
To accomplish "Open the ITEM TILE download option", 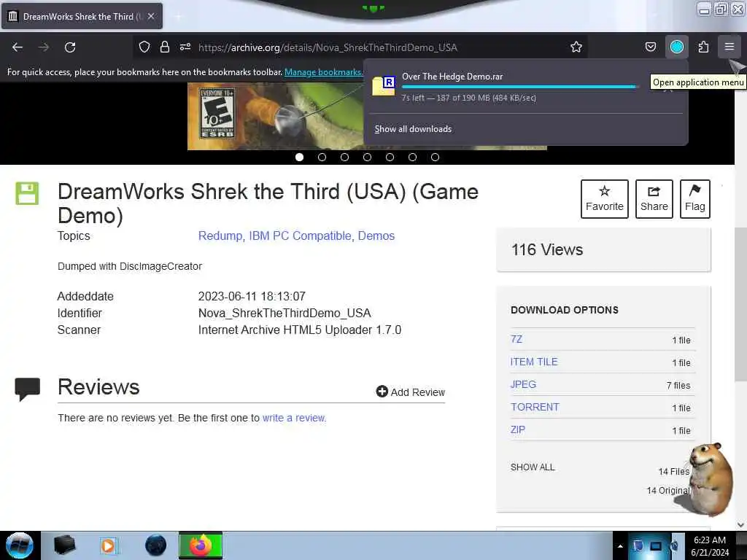I will click(534, 362).
